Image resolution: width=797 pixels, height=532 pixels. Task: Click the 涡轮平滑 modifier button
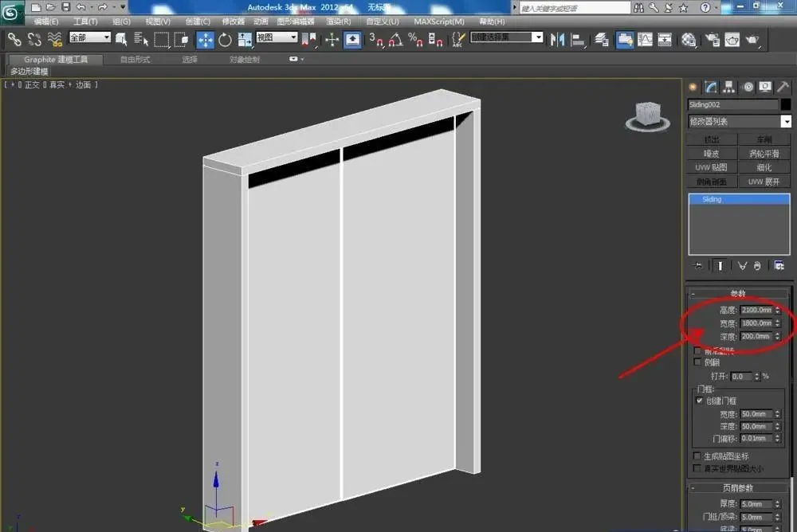[x=764, y=153]
